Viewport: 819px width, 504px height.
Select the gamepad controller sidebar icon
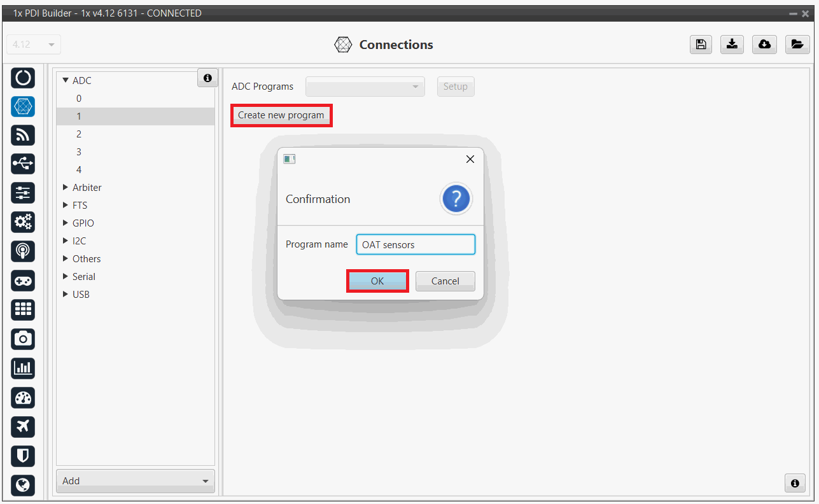click(x=23, y=281)
